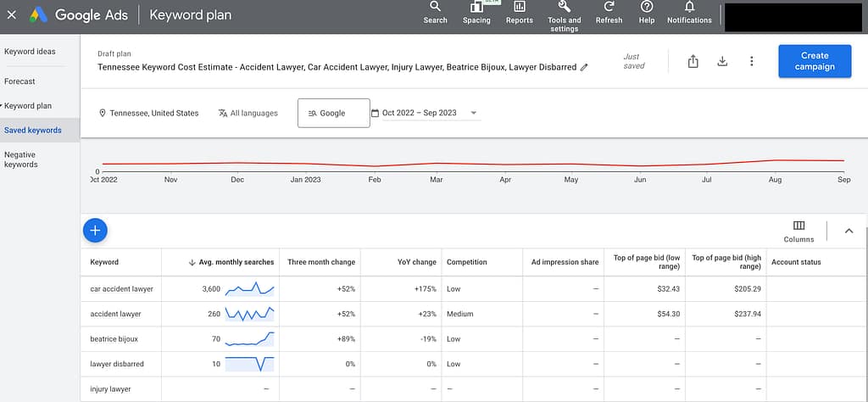Open Search in top toolbar
The width and height of the screenshot is (868, 402).
(x=435, y=13)
